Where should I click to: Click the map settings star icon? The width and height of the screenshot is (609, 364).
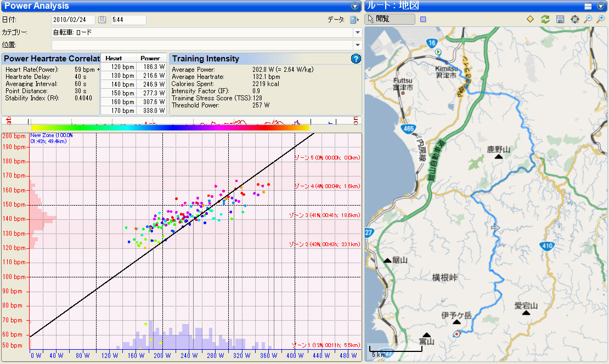[574, 19]
